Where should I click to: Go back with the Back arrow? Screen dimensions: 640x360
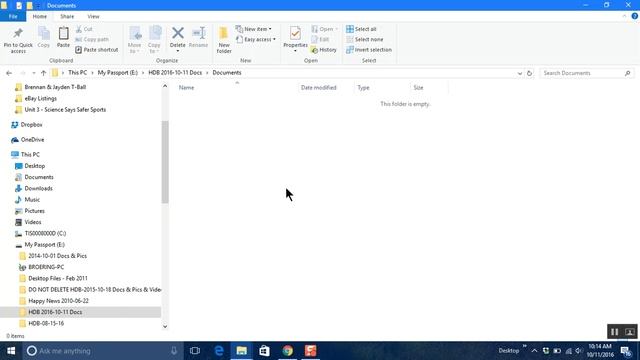[x=9, y=73]
